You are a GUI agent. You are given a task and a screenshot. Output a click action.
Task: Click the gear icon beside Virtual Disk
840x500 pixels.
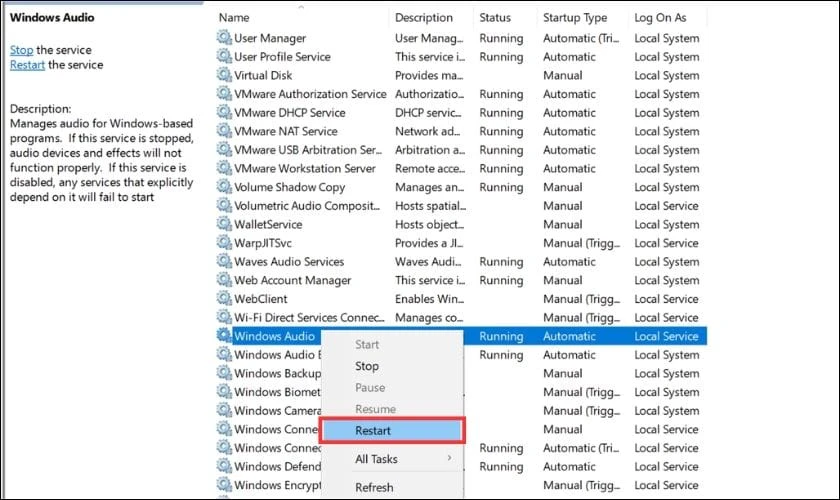tap(224, 75)
